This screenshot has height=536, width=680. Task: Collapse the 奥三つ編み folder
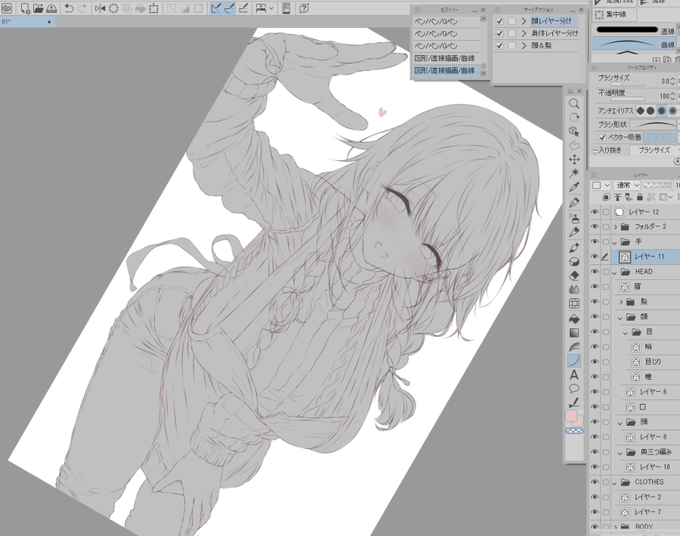620,453
